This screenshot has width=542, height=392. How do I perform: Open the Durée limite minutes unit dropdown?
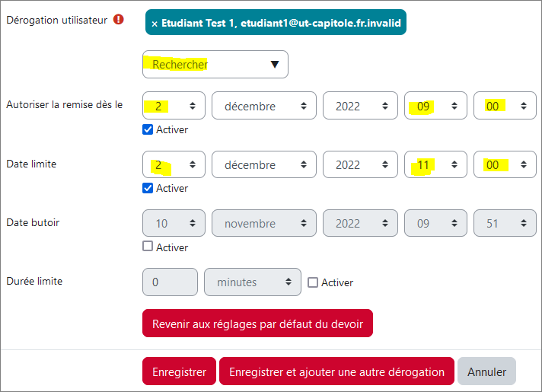(x=252, y=282)
